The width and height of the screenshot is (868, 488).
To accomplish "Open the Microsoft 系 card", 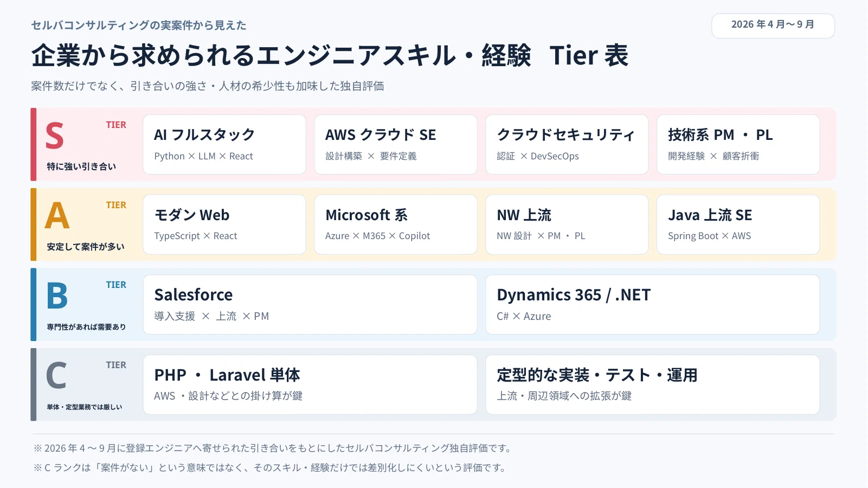I will pyautogui.click(x=396, y=224).
